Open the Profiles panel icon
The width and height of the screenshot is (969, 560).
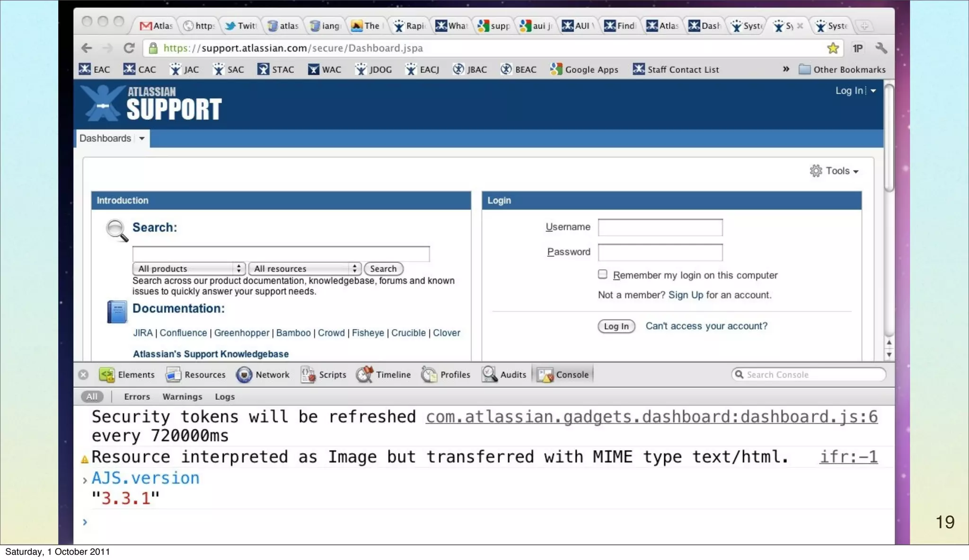point(429,375)
